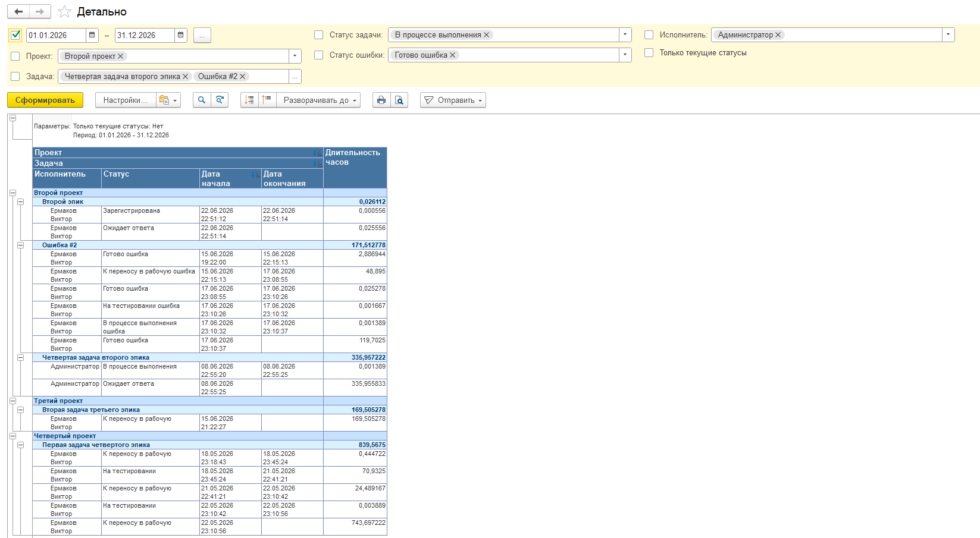Viewport: 980px width, 538px height.
Task: Open the 'Разворачивать до' dropdown
Action: coord(318,100)
